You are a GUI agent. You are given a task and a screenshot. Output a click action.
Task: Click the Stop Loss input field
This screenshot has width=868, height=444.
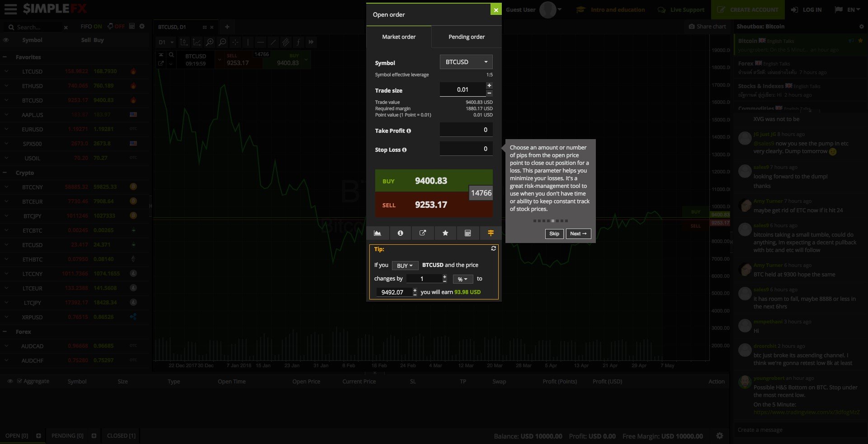click(466, 149)
